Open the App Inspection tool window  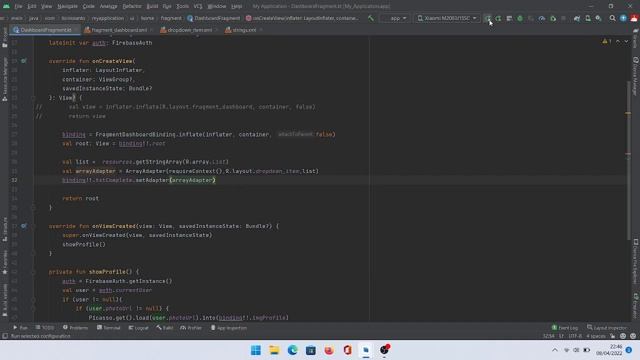tap(229, 328)
